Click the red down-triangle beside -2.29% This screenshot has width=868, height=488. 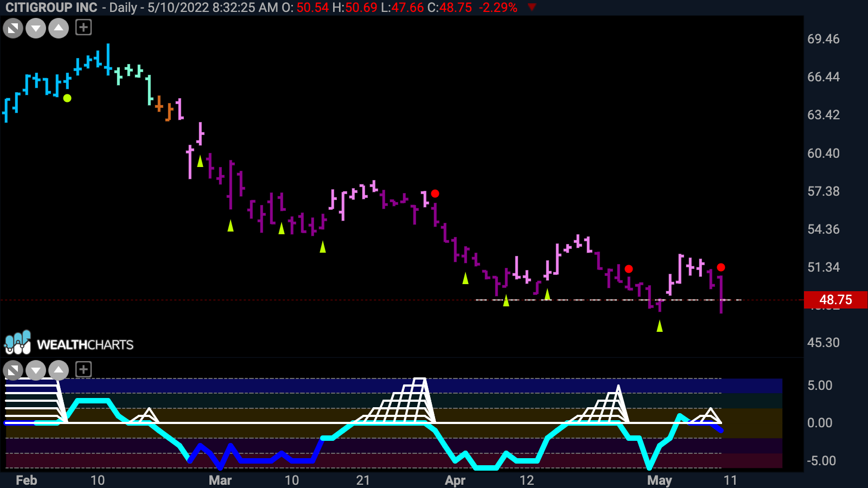pyautogui.click(x=532, y=8)
